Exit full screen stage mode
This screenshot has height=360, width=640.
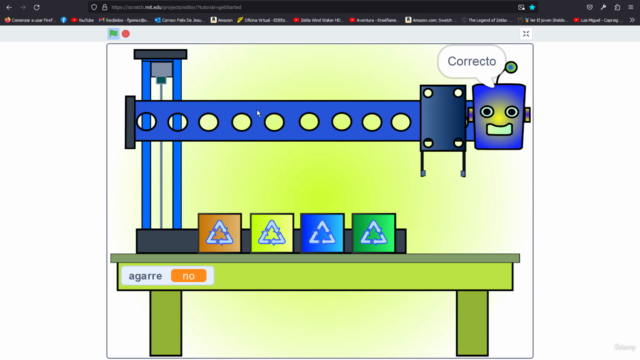click(x=526, y=34)
